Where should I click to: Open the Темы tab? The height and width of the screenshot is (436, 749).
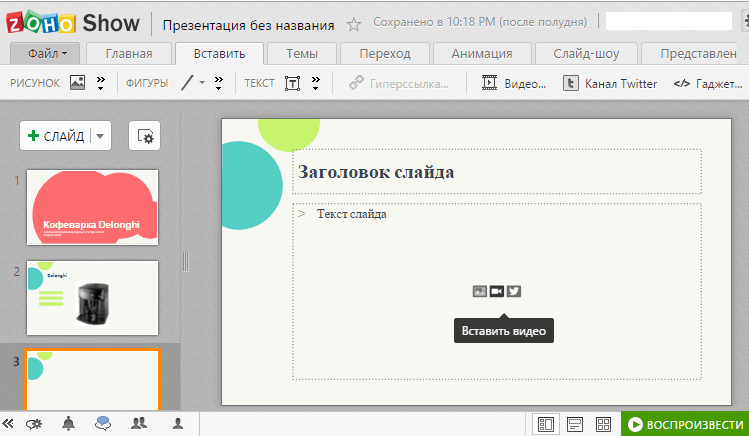coord(301,54)
